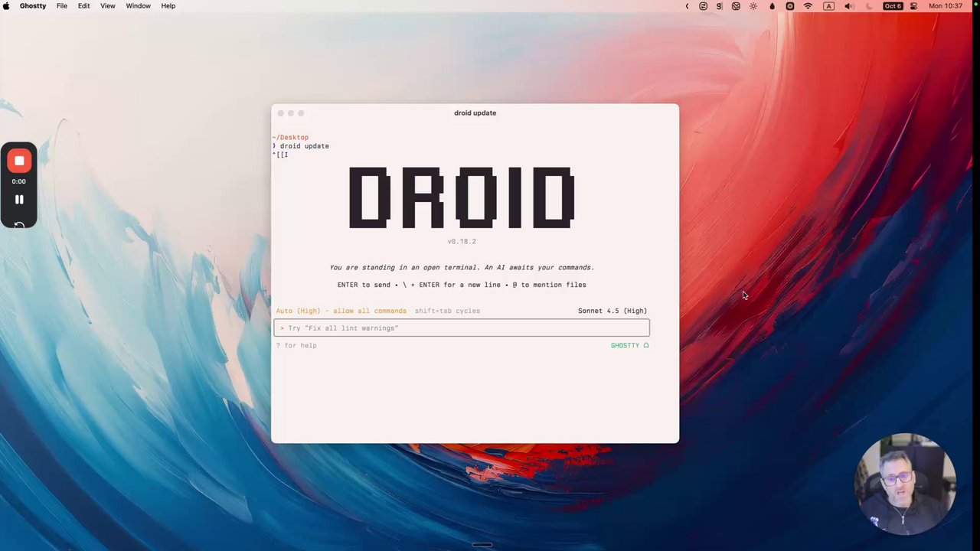Screen dimensions: 980x551
Task: Click the droid update window title
Action: (475, 112)
